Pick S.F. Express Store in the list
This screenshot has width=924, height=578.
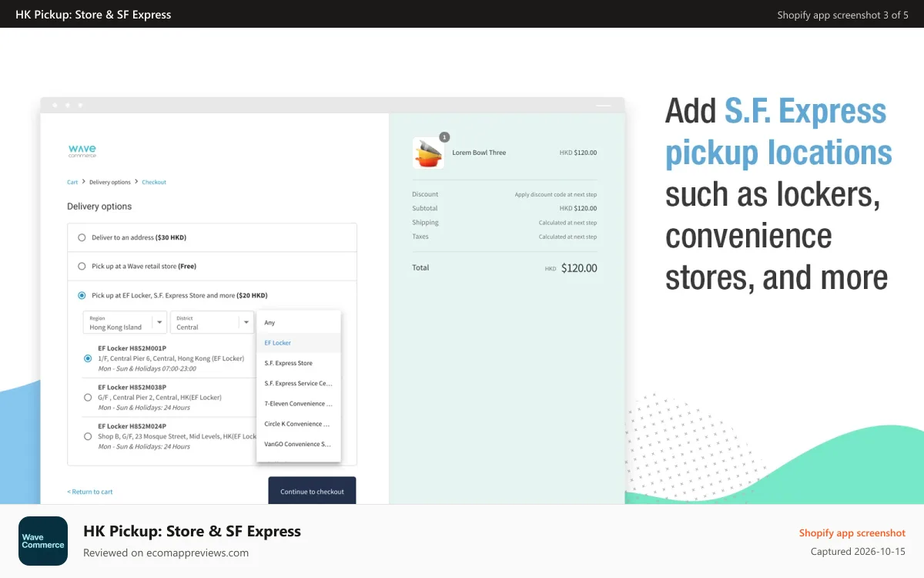tap(299, 363)
